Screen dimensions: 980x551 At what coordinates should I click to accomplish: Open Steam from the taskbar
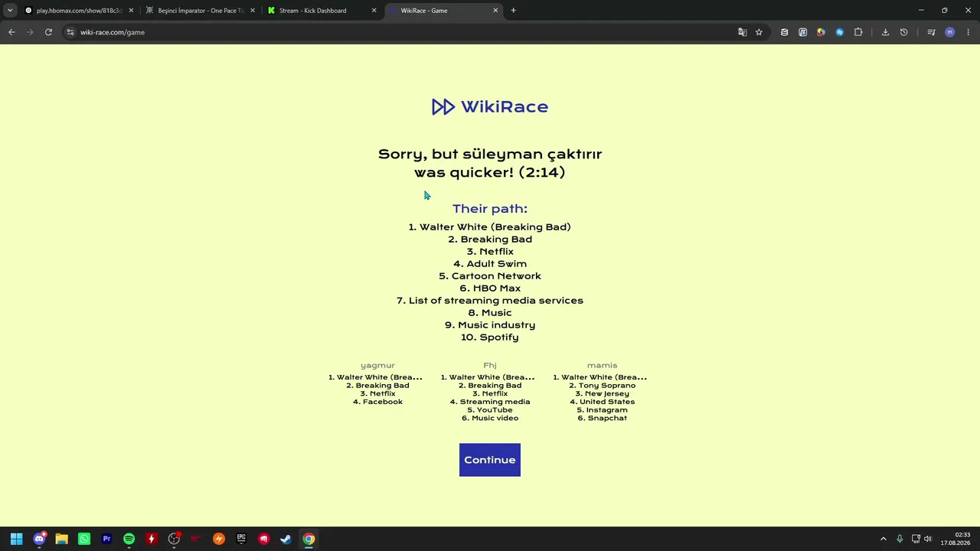point(286,539)
